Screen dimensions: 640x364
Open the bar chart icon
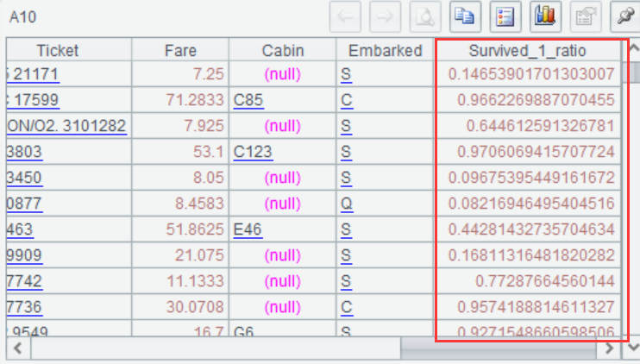point(545,16)
